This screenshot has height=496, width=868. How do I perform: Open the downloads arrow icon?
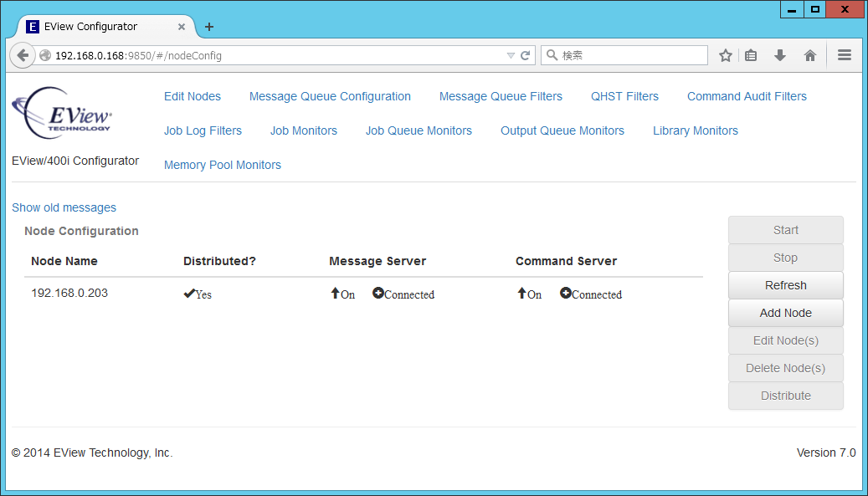[780, 55]
